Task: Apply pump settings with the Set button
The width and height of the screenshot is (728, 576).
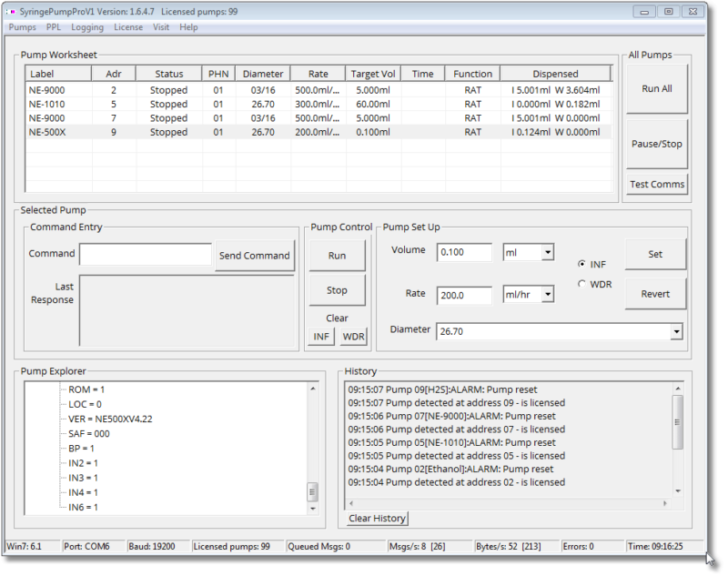Action: (654, 254)
